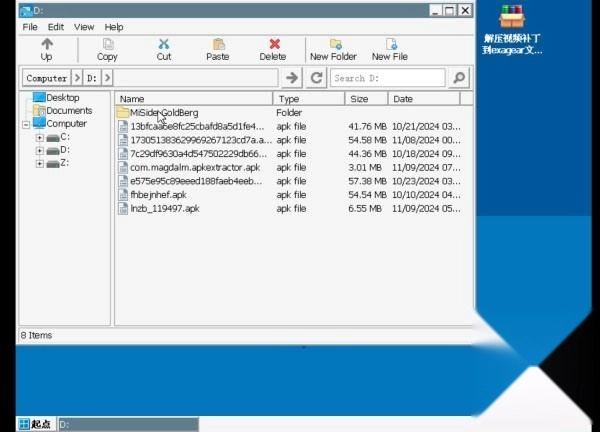Viewport: 600px width, 432px height.
Task: Click the go arrow next to address bar
Action: 292,77
